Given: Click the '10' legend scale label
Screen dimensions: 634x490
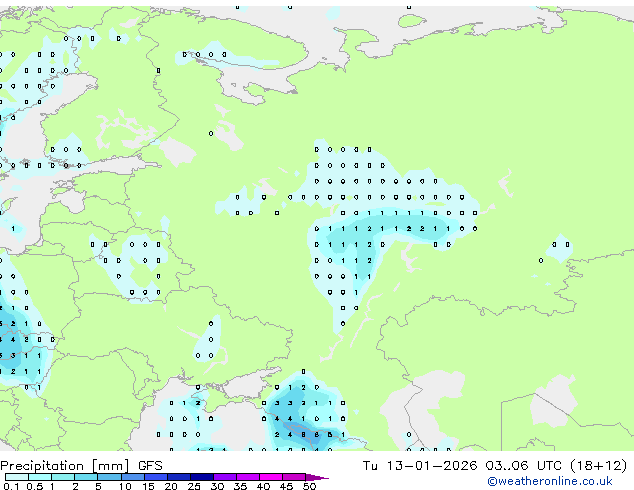Looking at the screenshot, I should tap(125, 486).
